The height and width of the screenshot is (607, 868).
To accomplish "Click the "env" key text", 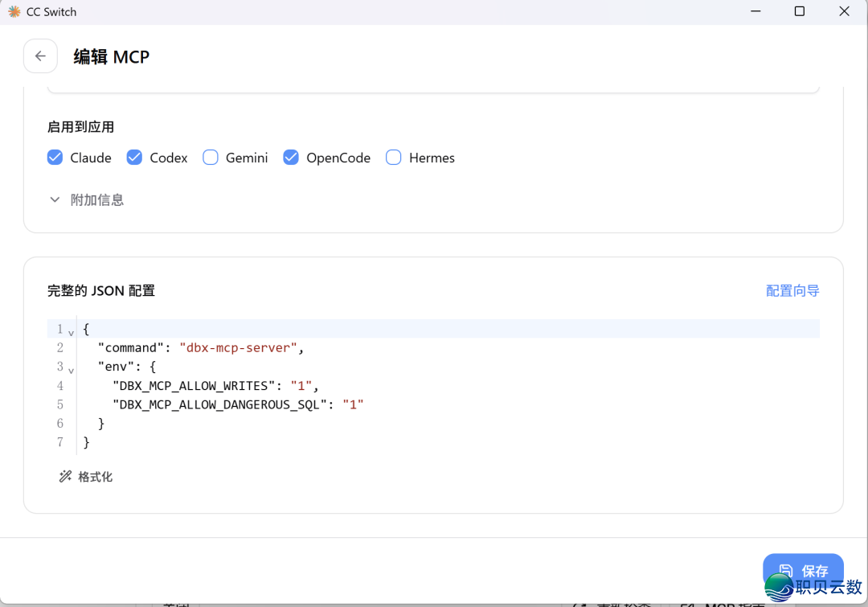I will click(116, 367).
